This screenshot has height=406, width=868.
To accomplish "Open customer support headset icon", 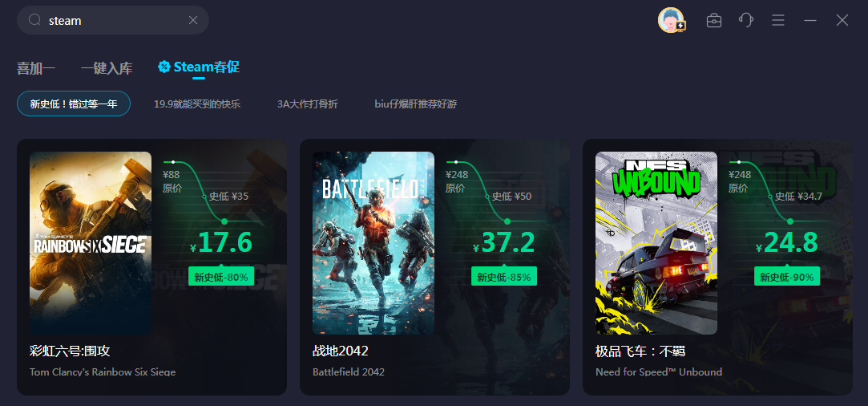I will [x=746, y=21].
